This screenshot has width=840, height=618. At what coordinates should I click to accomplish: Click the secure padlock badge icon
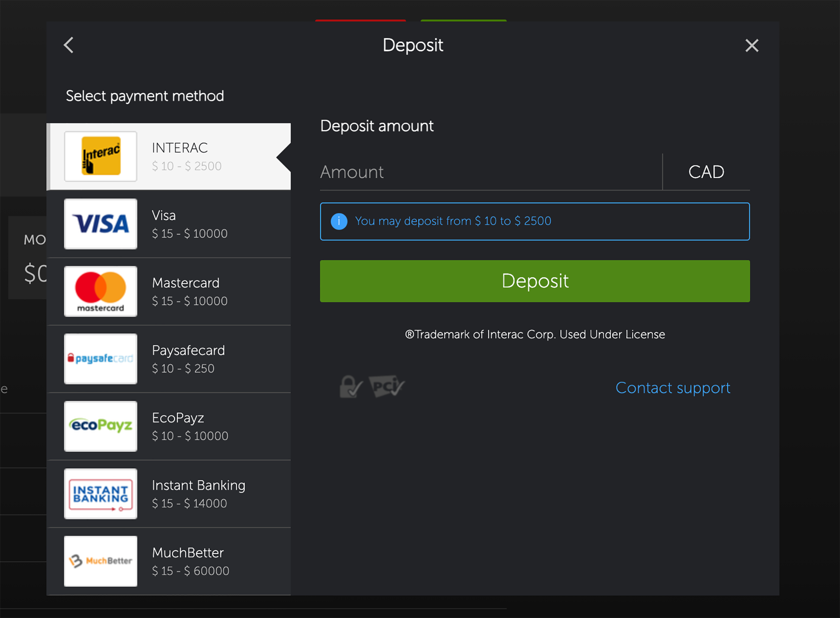(351, 387)
